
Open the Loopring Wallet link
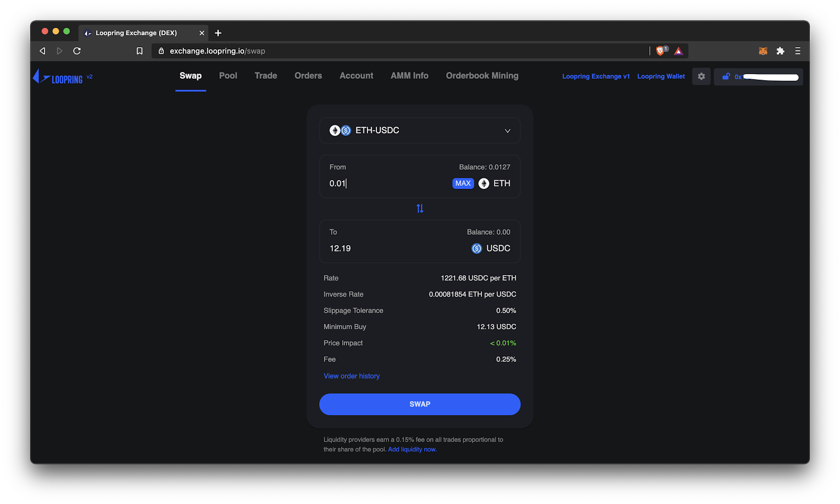coord(661,77)
